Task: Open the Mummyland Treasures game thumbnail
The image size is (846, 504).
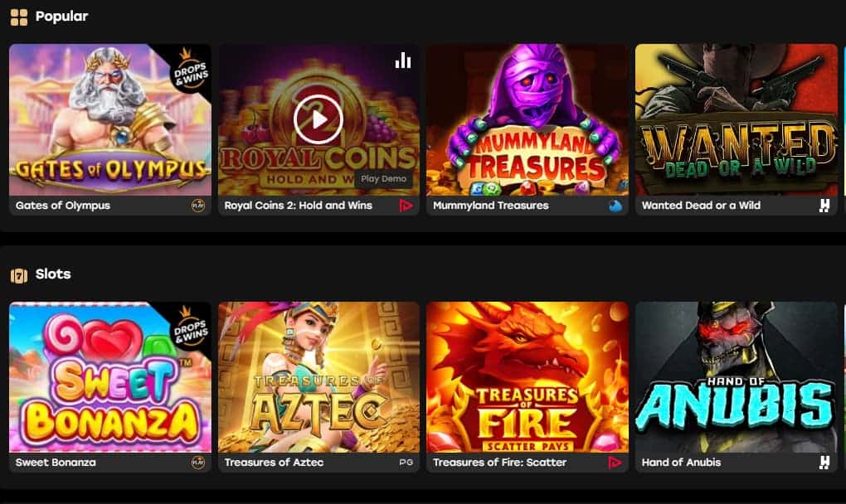Action: (x=528, y=119)
